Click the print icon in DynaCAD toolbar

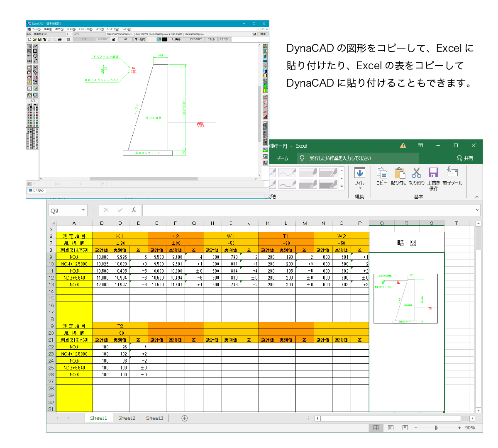[60, 39]
